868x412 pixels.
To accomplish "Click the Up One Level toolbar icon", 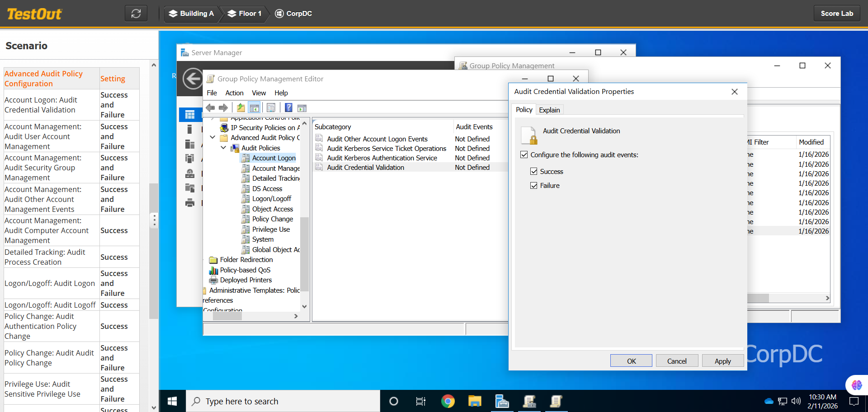I will 241,108.
